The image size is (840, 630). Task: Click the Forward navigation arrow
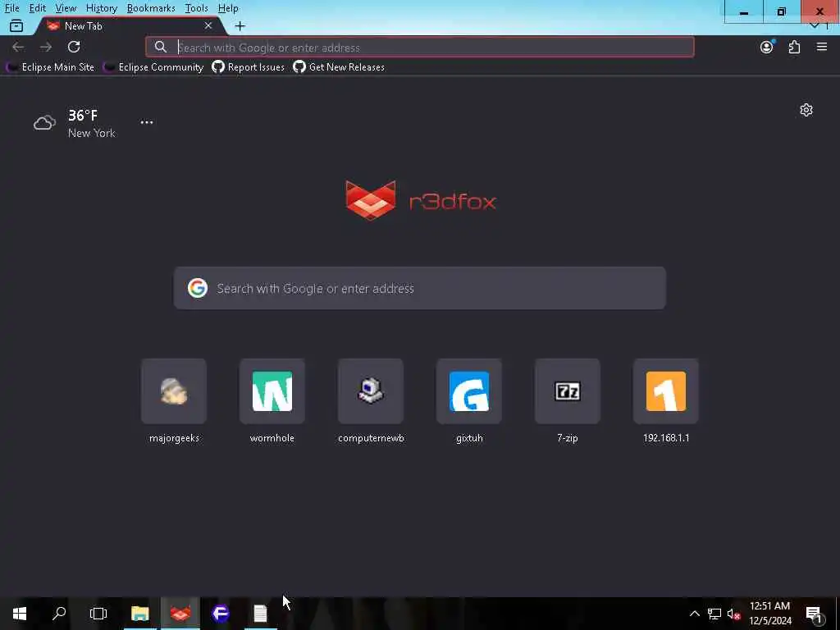pos(46,47)
